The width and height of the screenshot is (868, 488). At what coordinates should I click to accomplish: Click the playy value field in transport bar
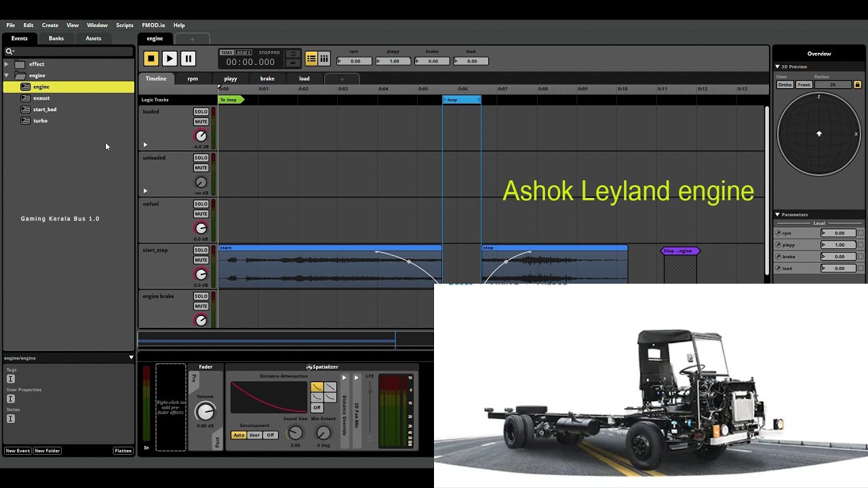coord(393,61)
